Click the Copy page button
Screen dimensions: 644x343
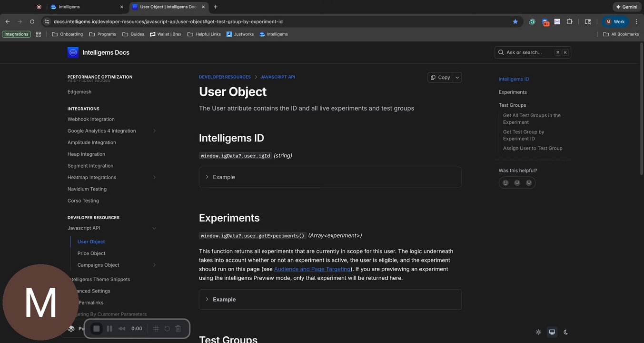tap(440, 77)
